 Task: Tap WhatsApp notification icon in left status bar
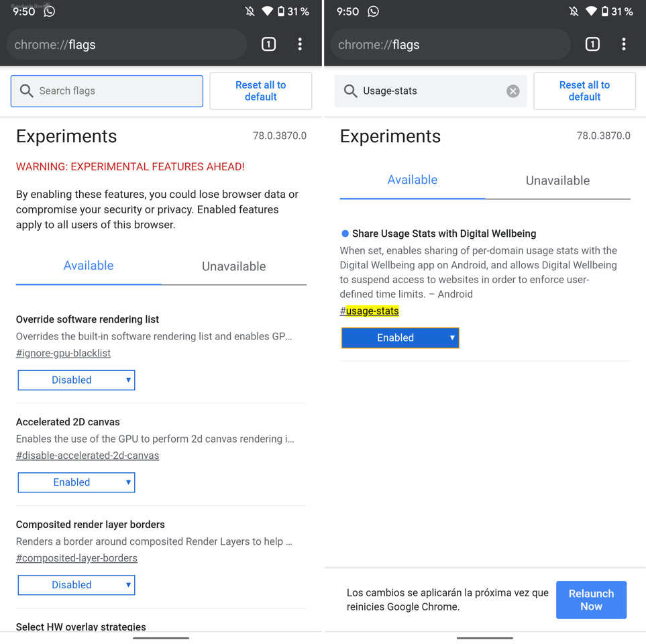pos(50,11)
